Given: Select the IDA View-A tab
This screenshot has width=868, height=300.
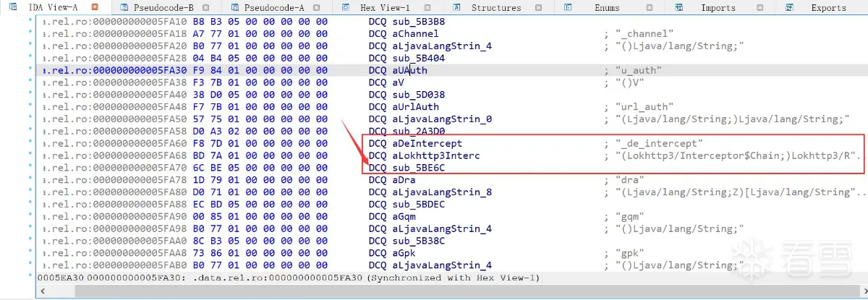Looking at the screenshot, I should pyautogui.click(x=54, y=8).
